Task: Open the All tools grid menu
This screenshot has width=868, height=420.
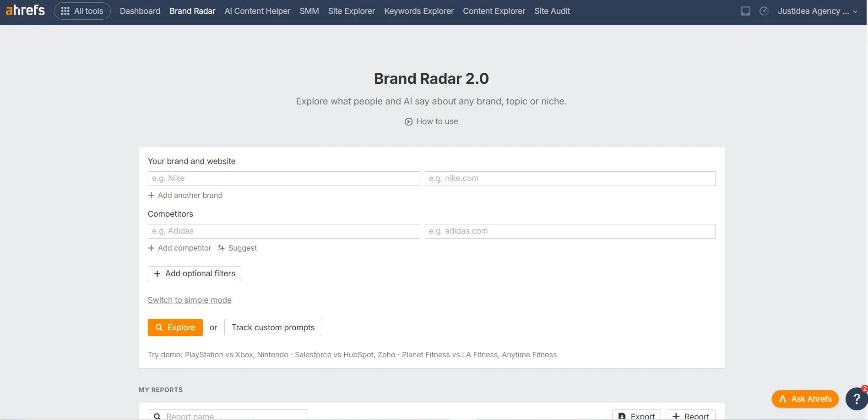Action: (x=82, y=11)
